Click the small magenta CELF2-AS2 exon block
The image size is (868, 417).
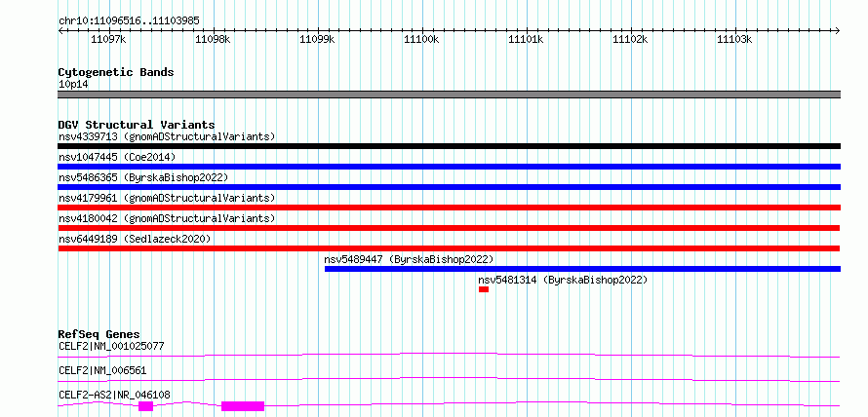pyautogui.click(x=145, y=406)
